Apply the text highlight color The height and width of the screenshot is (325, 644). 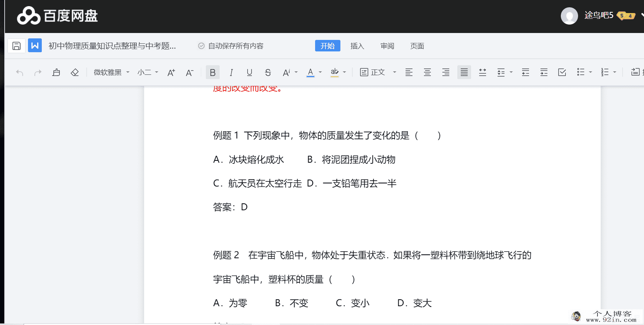pyautogui.click(x=335, y=72)
